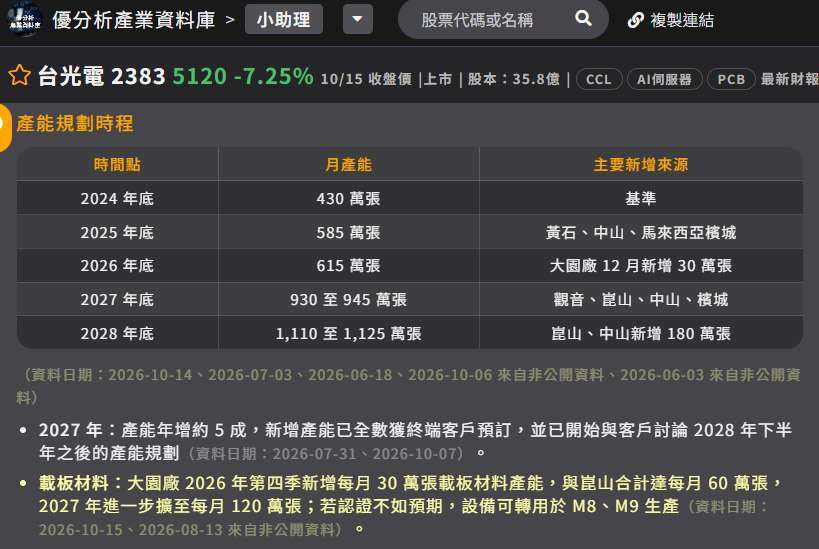Select the PCB tag
The height and width of the screenshot is (549, 819).
pos(731,79)
